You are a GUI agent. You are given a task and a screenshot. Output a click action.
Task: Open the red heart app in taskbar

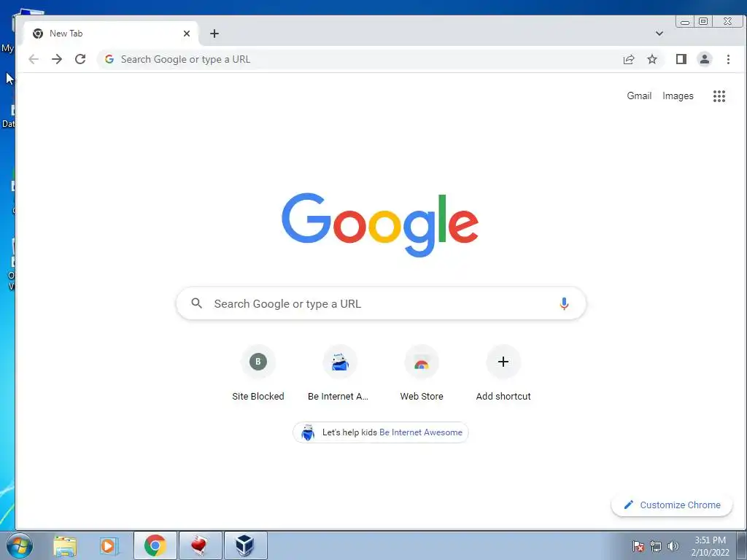coord(200,545)
